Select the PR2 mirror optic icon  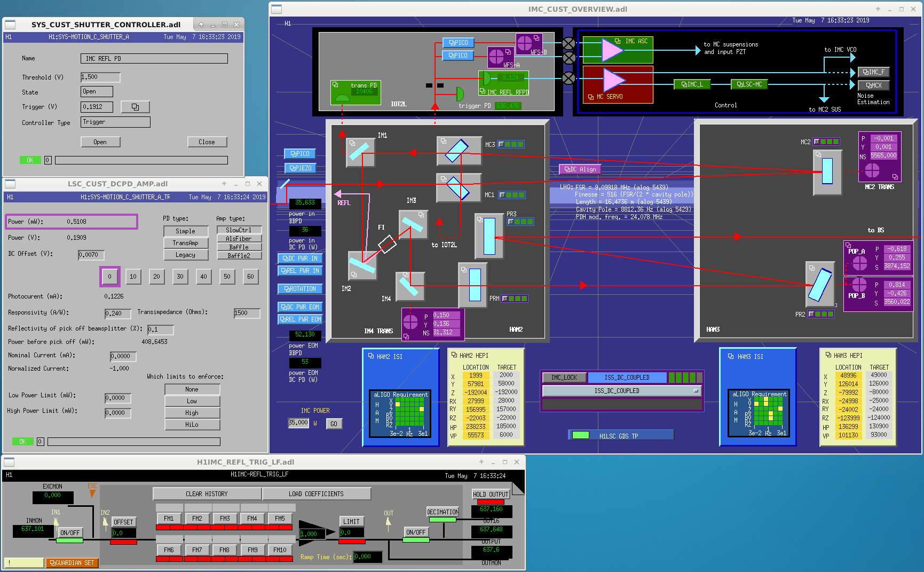click(820, 285)
